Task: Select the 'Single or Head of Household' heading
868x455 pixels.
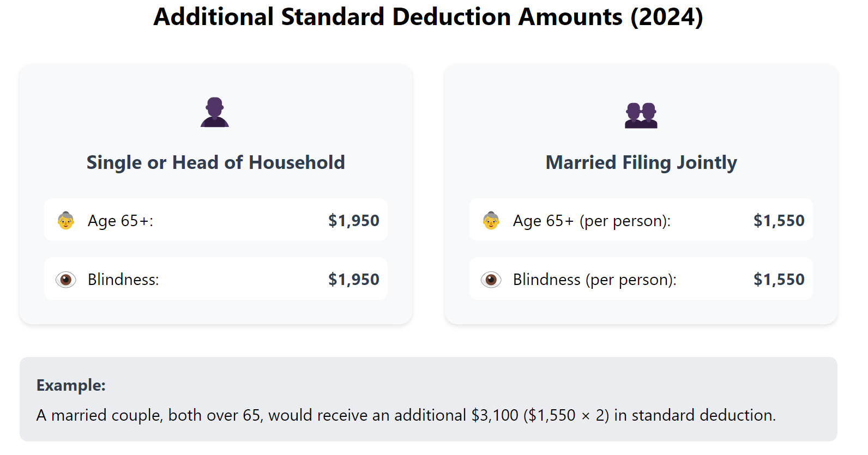Action: click(215, 162)
